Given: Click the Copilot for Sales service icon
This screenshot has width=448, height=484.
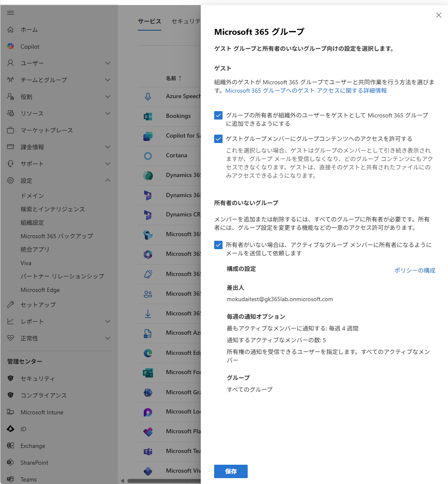Looking at the screenshot, I should tap(148, 136).
